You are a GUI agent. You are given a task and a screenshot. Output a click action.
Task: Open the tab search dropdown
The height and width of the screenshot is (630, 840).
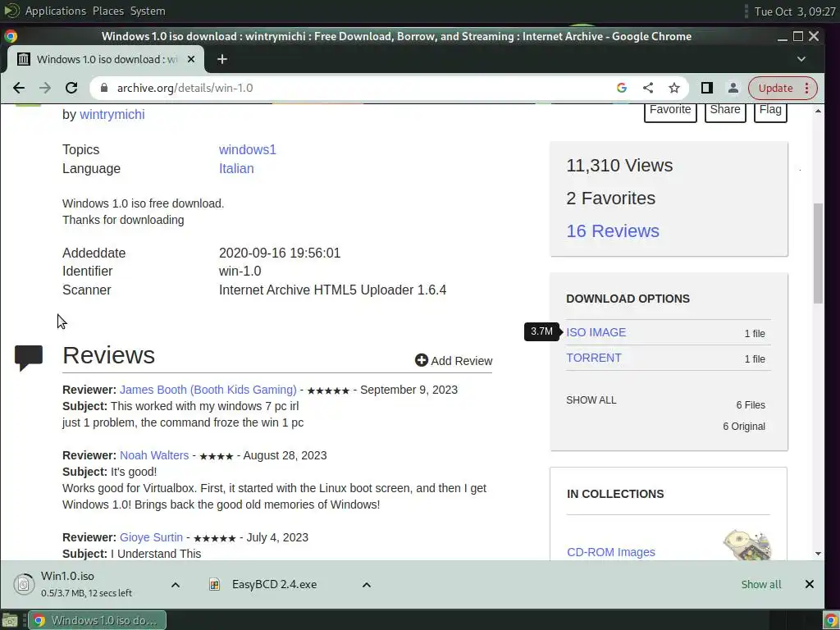pyautogui.click(x=801, y=59)
